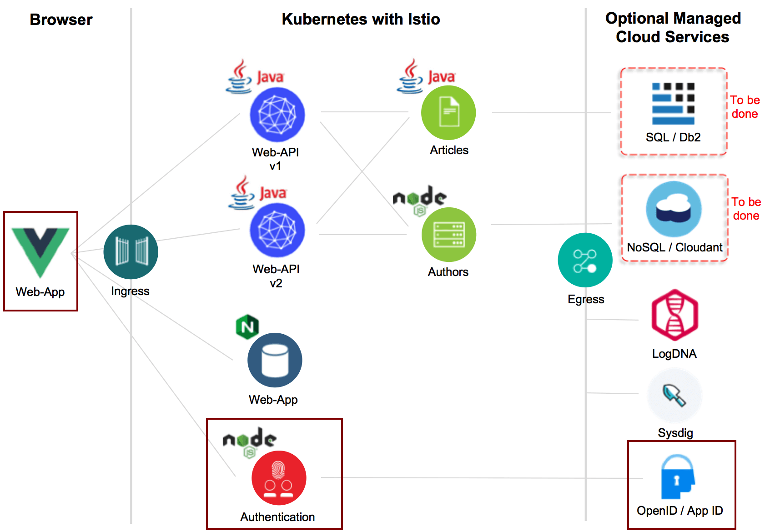765x532 pixels.
Task: Click the 'Web-API v1' label
Action: [275, 159]
